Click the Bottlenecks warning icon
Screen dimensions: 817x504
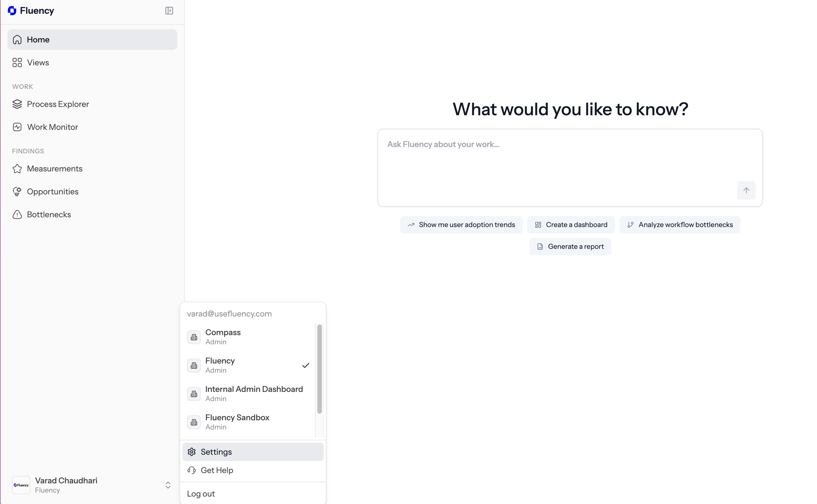click(17, 214)
